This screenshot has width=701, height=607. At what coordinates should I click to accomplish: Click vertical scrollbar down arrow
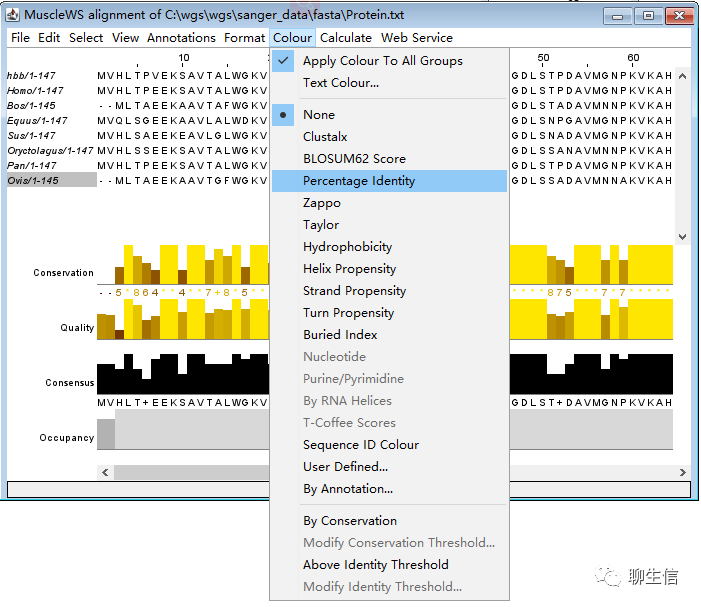click(x=682, y=236)
